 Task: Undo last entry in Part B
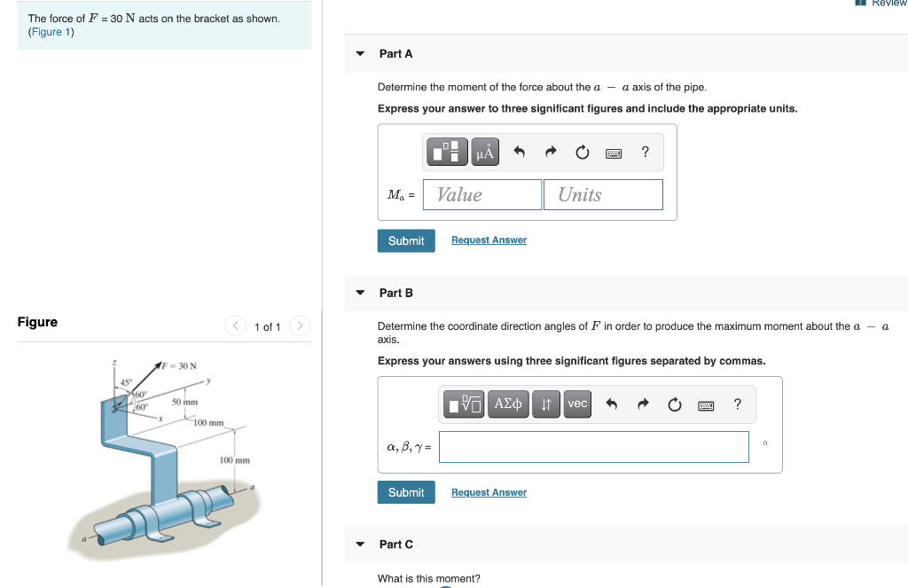612,404
